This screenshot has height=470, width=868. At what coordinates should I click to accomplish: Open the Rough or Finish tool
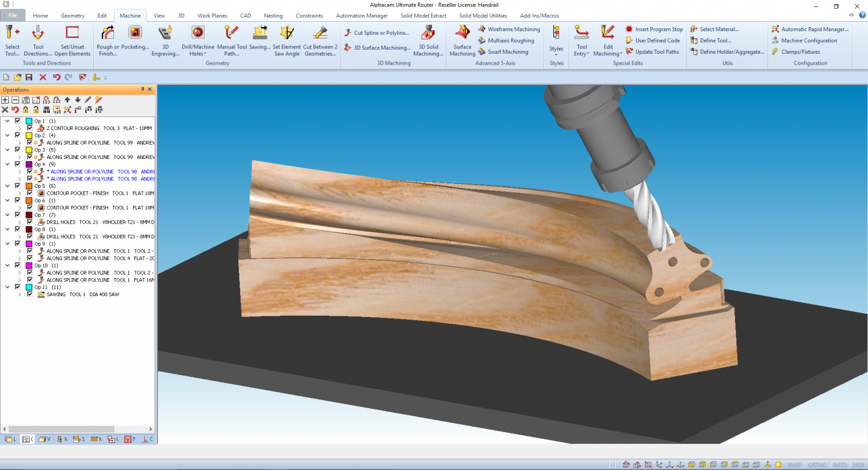click(x=108, y=40)
